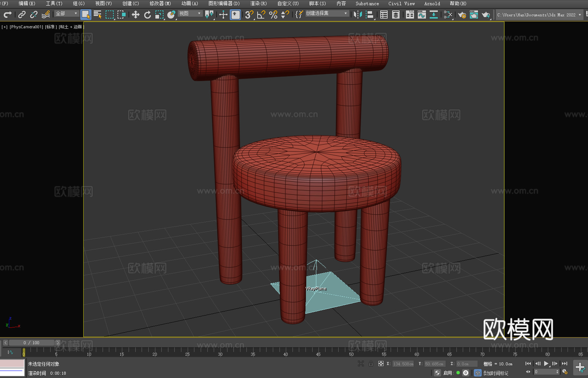
Task: Open reference coordinate system 视图 dropdown
Action: click(x=190, y=14)
